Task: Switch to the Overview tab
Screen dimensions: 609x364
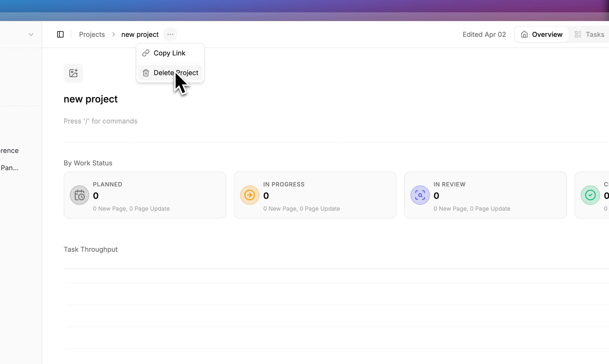Action: (542, 34)
